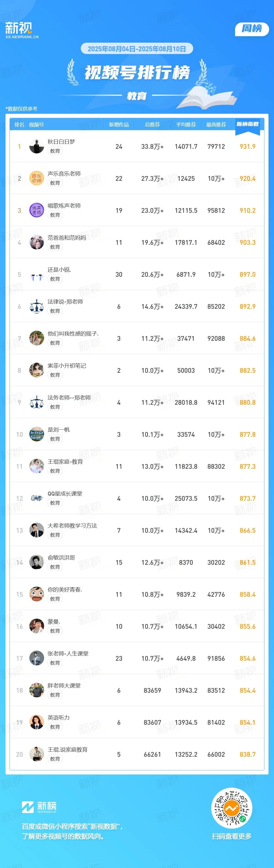
Task: Click the date range 2025年08月04日-2025年08月10日
Action: point(137,49)
